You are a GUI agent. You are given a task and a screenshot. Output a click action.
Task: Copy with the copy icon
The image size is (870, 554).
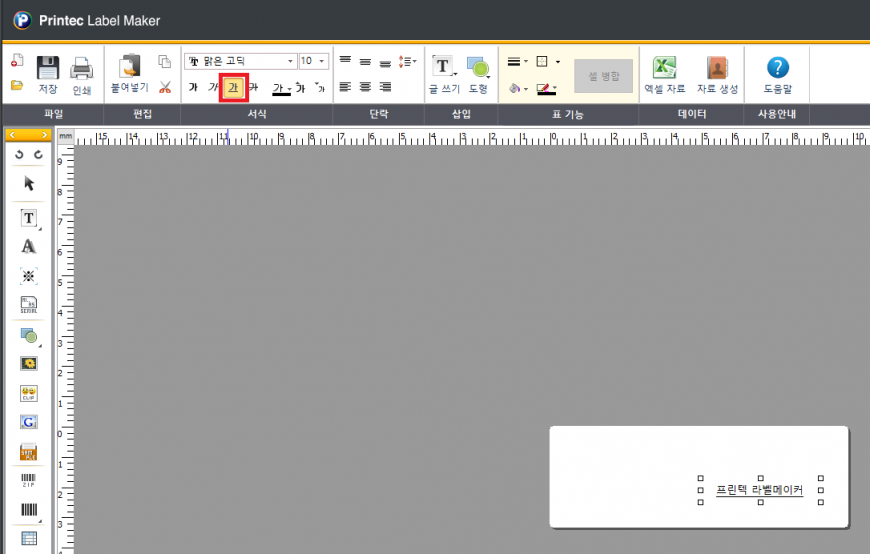click(x=164, y=61)
